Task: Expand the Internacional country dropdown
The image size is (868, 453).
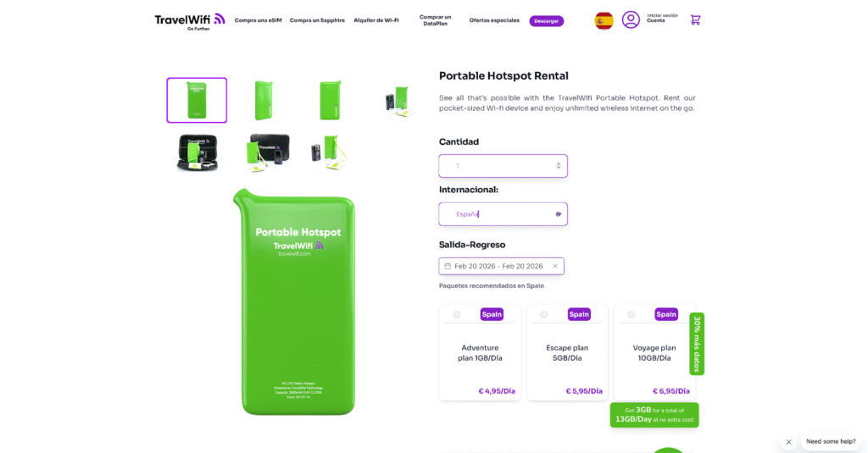Action: coord(503,214)
